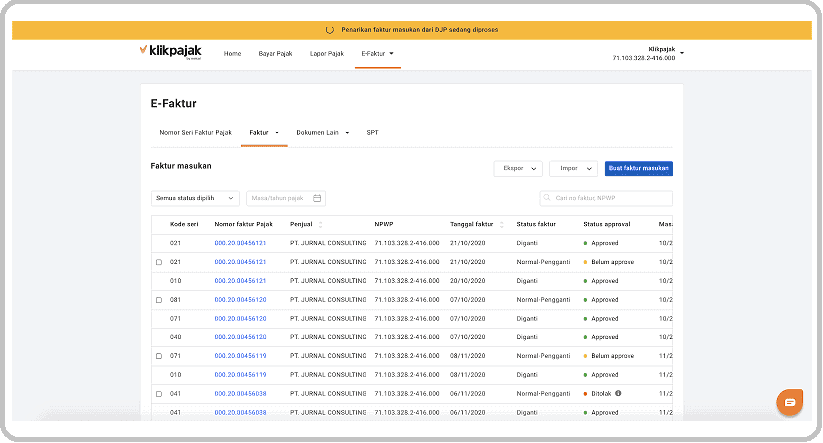
Task: Tick checkbox for 071 Belum approve row
Action: [159, 356]
